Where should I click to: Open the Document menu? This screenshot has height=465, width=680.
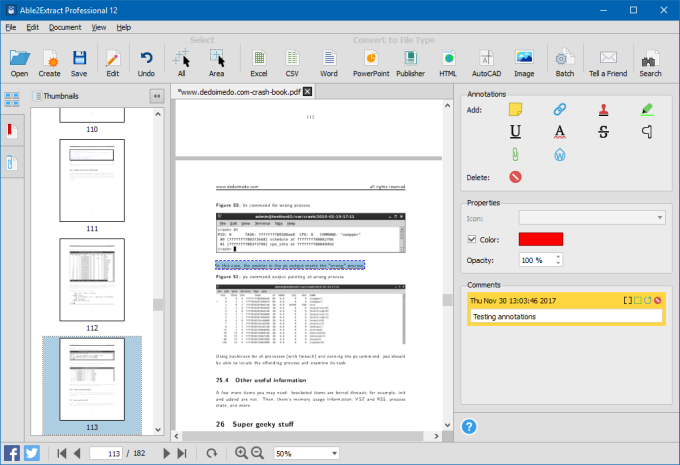(65, 27)
